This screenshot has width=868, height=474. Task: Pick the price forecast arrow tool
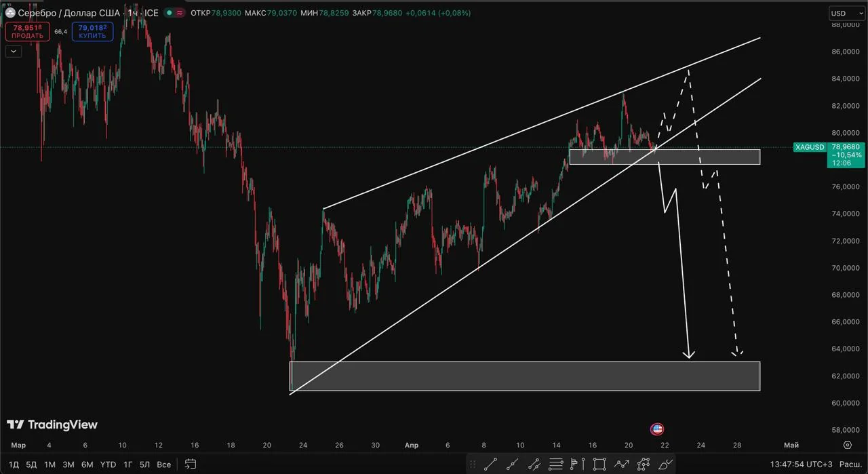[x=621, y=465]
